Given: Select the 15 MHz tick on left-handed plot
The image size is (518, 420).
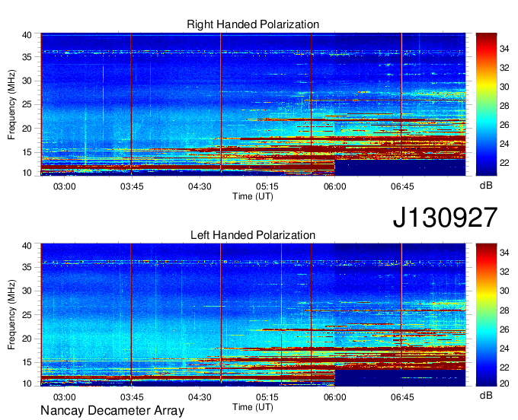Looking at the screenshot, I should pos(27,363).
